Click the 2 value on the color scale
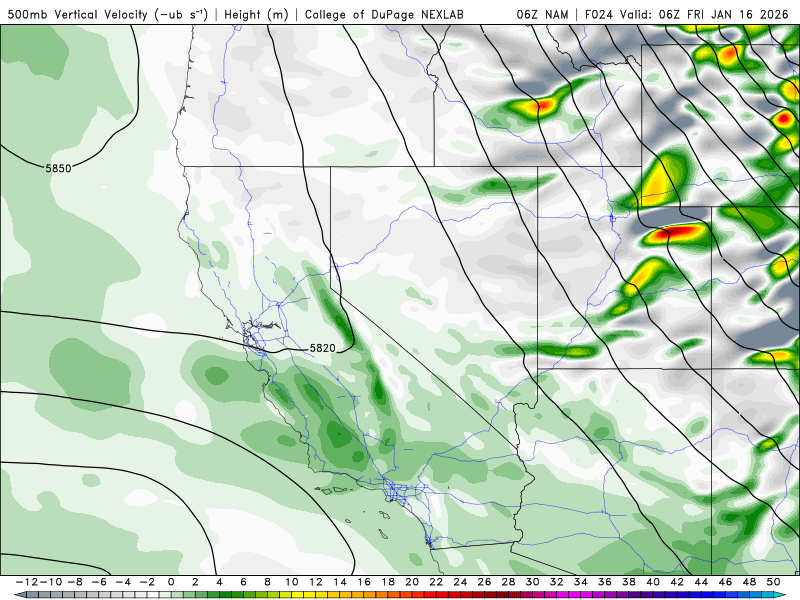 click(x=195, y=582)
